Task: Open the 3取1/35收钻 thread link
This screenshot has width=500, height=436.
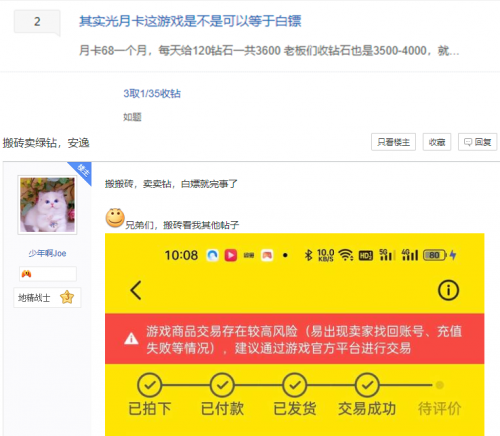Action: pyautogui.click(x=152, y=93)
